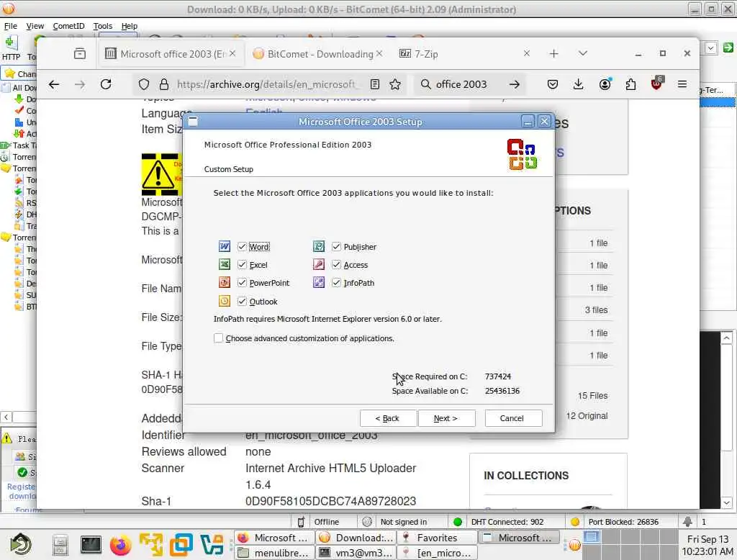This screenshot has height=560, width=737.
Task: Click DHT Connected status indicator
Action: point(507,521)
